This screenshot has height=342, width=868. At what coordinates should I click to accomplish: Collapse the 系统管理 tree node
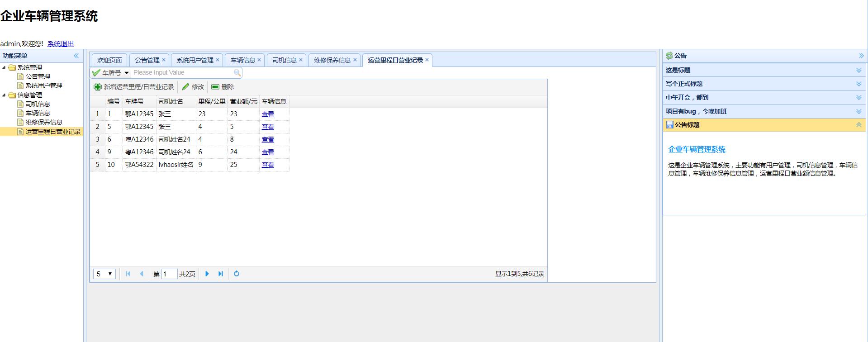click(4, 68)
